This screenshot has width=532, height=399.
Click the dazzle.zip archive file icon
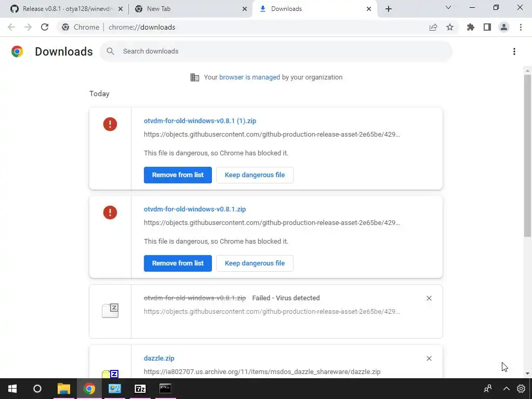110,374
